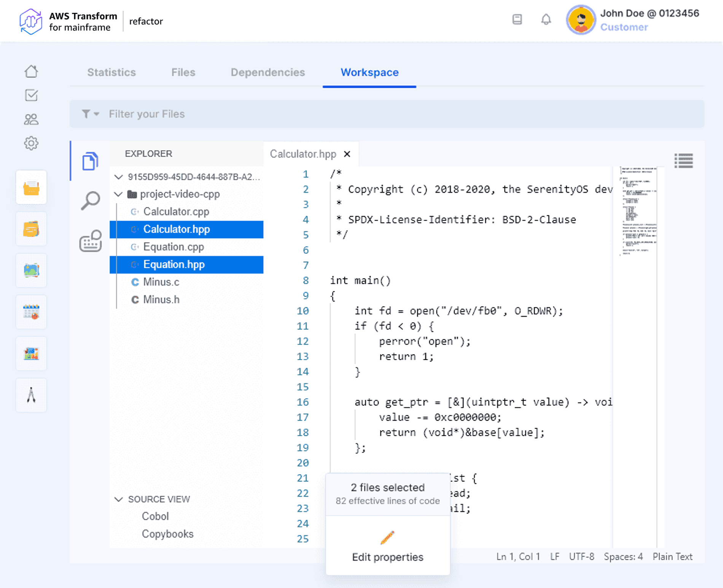Select the teams people icon

32,119
